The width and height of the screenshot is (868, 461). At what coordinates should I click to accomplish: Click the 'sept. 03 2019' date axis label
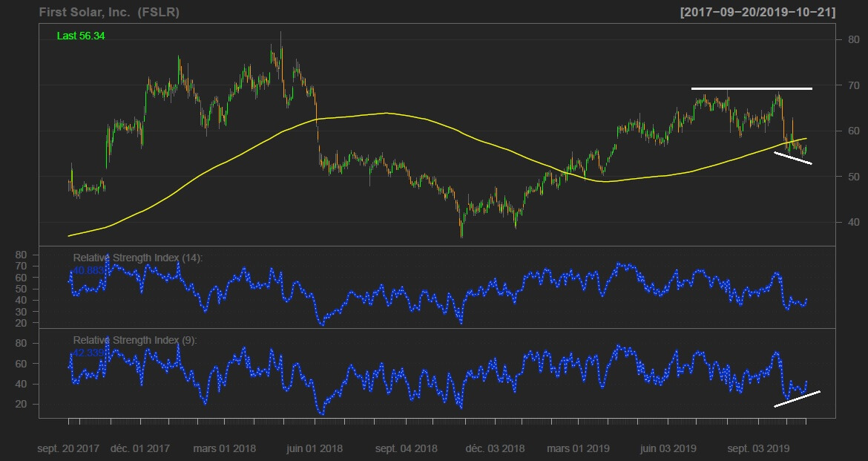tap(758, 448)
